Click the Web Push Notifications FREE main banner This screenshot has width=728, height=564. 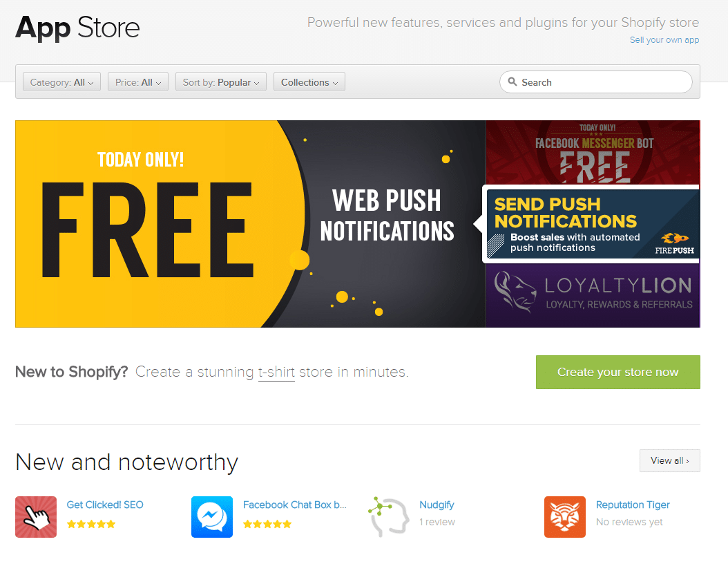pos(250,224)
